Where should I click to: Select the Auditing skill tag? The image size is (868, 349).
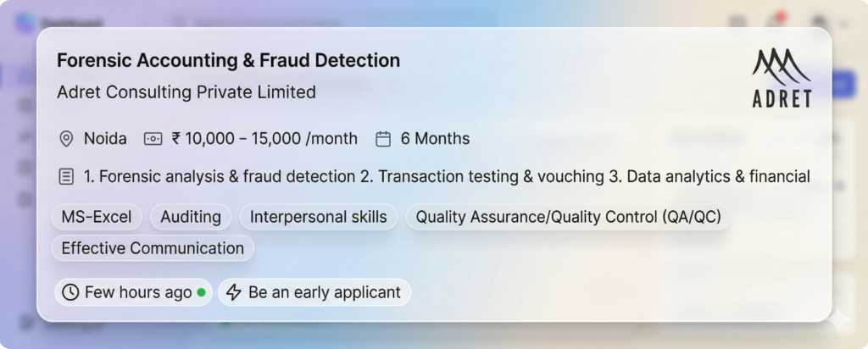click(191, 217)
